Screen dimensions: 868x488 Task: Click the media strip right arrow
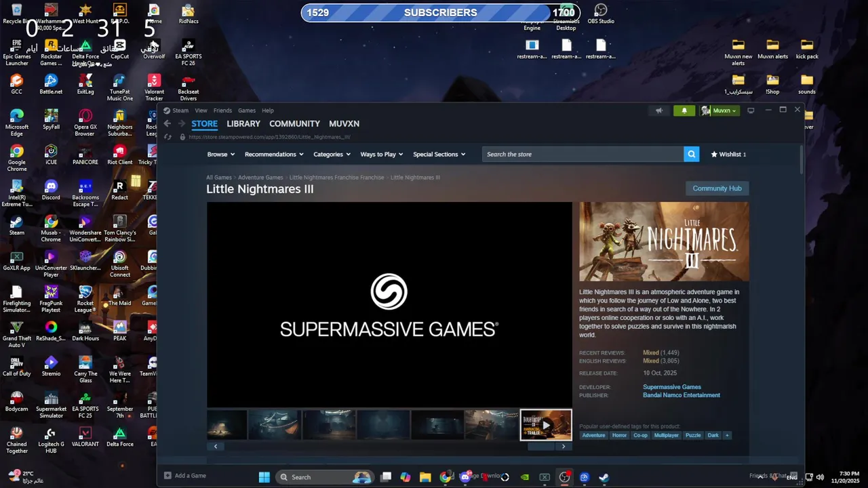tap(563, 446)
